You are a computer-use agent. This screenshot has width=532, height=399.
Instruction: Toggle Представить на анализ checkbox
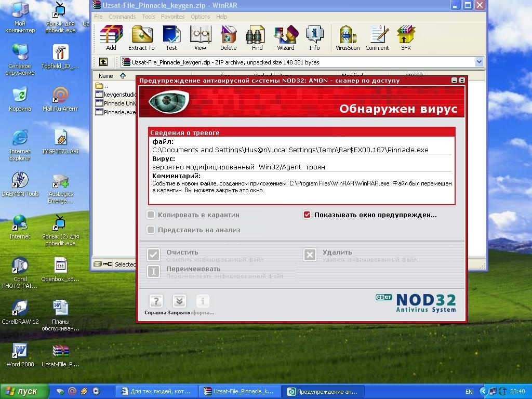click(151, 230)
